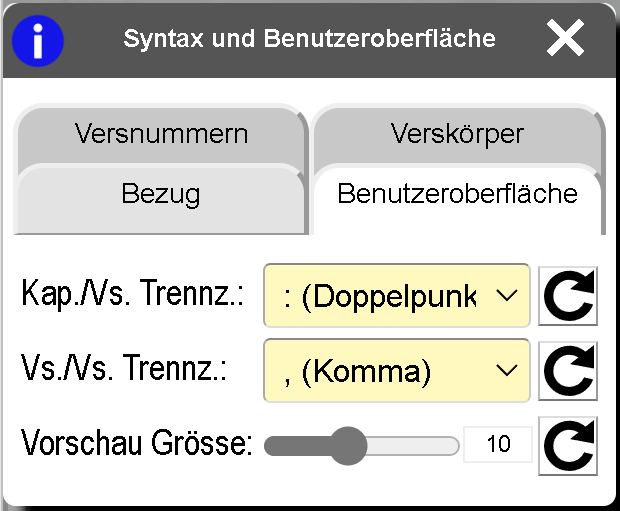Reset the Vs./Vs. Trennz. separator setting
The height and width of the screenshot is (511, 620).
click(x=567, y=371)
